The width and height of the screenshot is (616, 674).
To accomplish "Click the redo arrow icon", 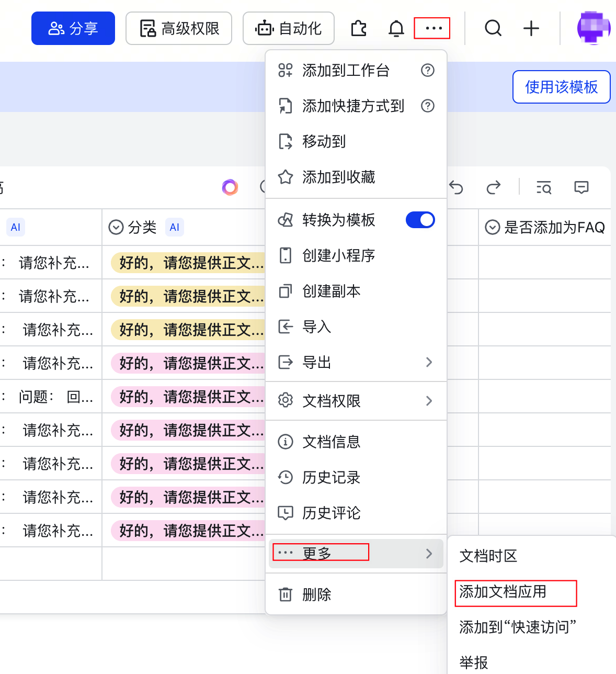I will 494,187.
